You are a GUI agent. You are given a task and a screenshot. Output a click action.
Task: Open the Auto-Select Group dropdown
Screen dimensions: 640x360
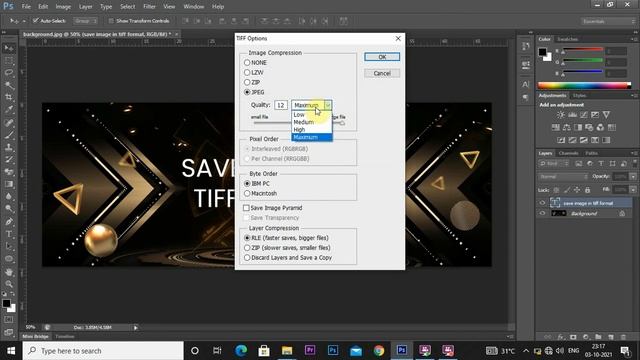[85, 20]
